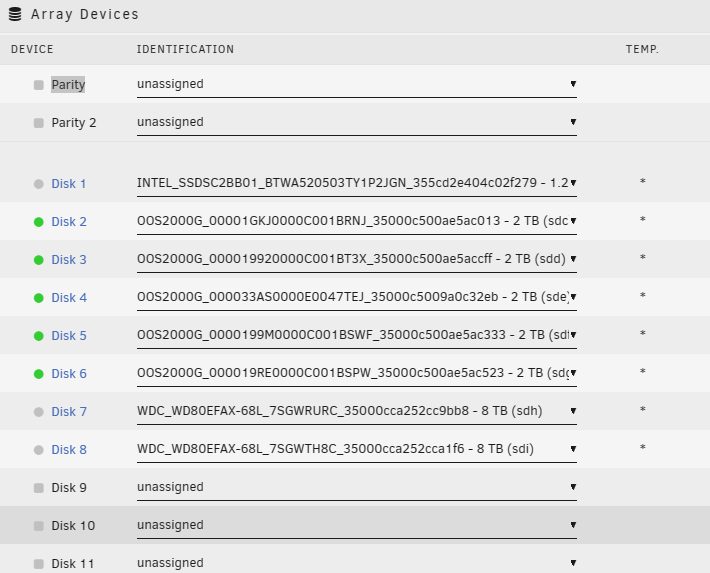Viewport: 710px width, 573px height.
Task: Open the Disk 10 unassigned dropdown
Action: point(357,525)
